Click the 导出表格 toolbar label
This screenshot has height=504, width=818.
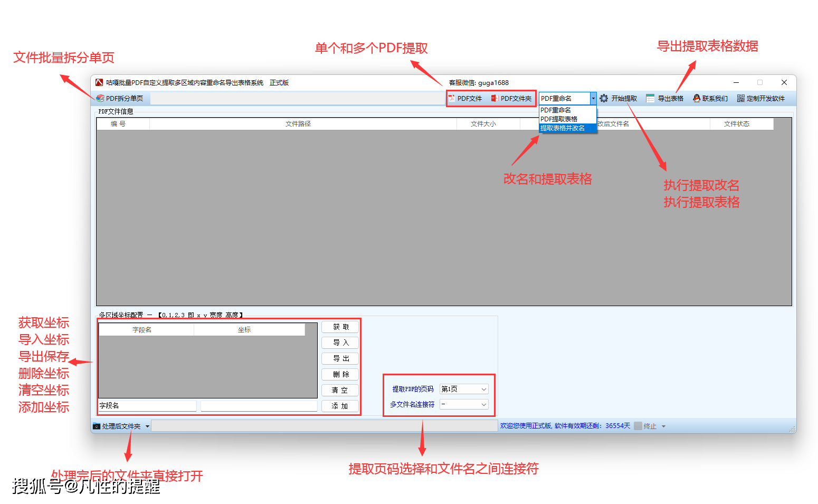click(x=671, y=99)
